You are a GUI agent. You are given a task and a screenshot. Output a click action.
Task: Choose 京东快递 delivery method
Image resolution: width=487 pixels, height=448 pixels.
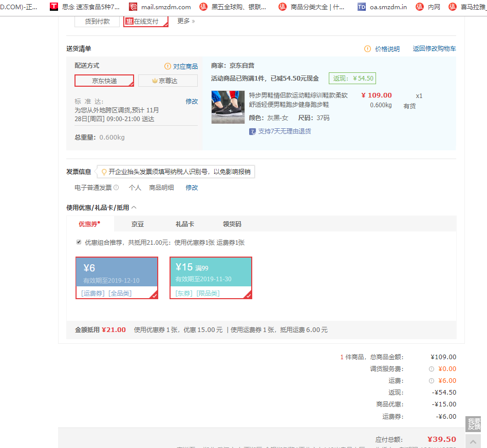(104, 81)
